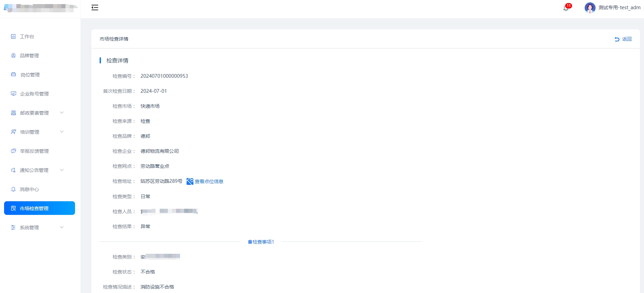Click the return arrow icon next to 返回

pos(617,39)
